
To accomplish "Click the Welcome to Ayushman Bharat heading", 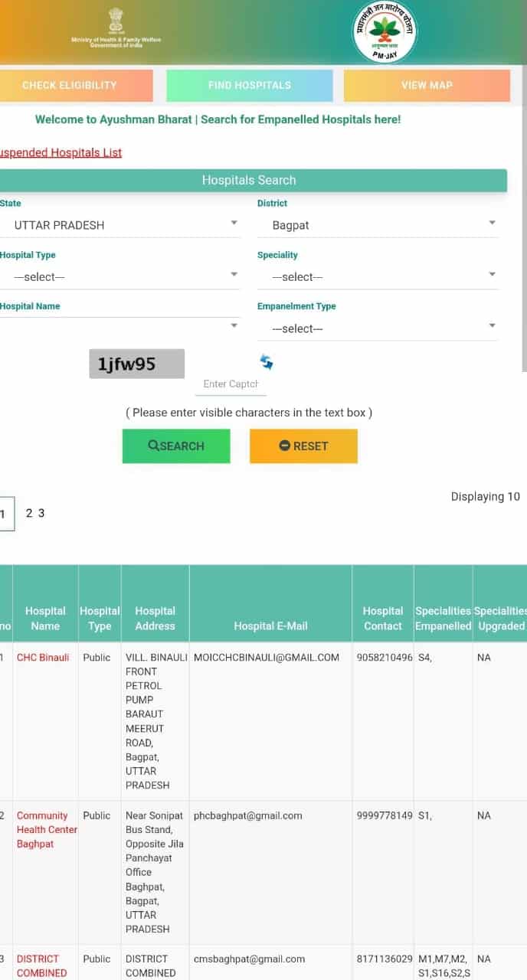I will pos(218,119).
